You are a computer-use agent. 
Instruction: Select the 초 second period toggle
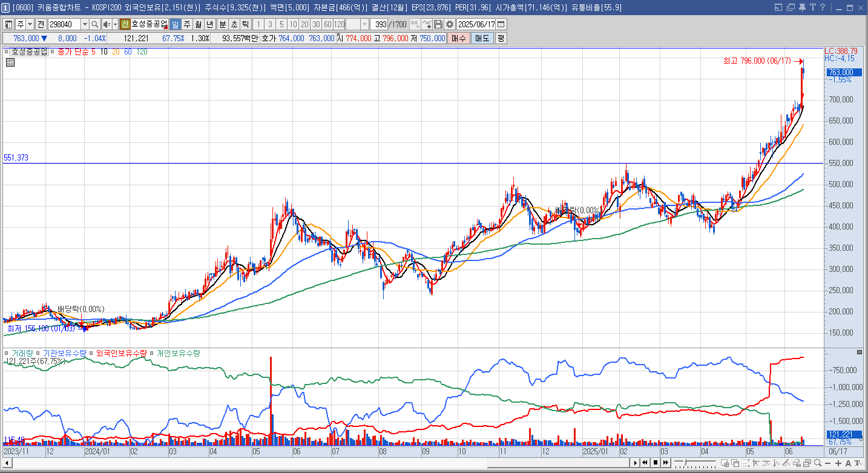(x=234, y=24)
